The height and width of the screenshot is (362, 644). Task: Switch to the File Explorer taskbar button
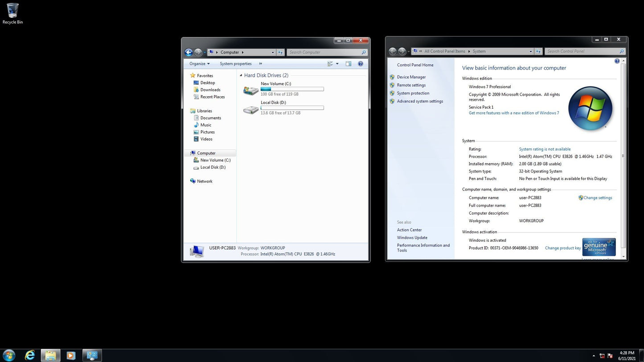click(50, 355)
